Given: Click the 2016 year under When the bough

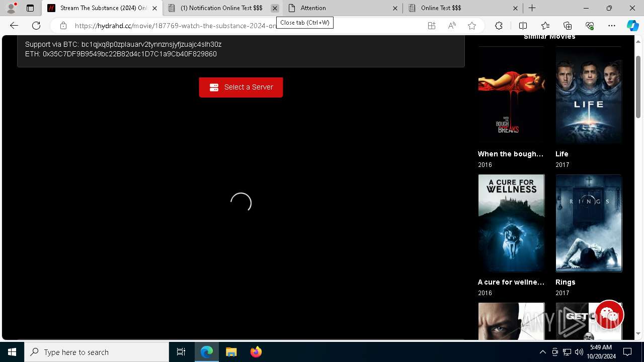Looking at the screenshot, I should [x=485, y=165].
